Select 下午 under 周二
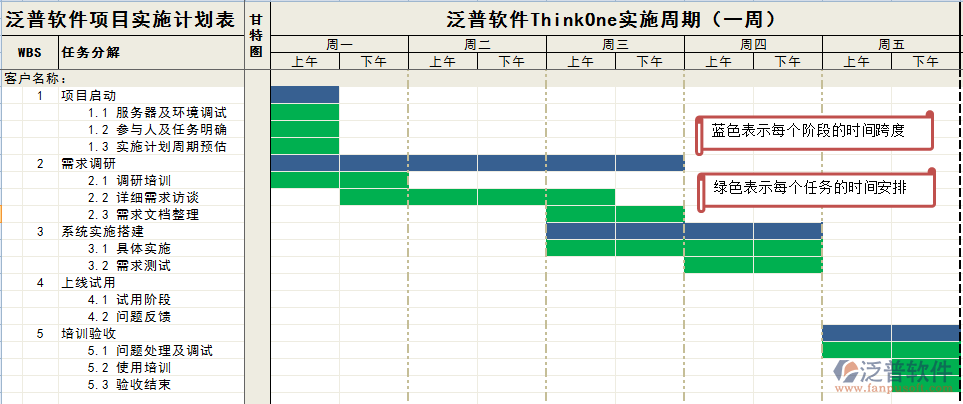The image size is (963, 404). [512, 61]
